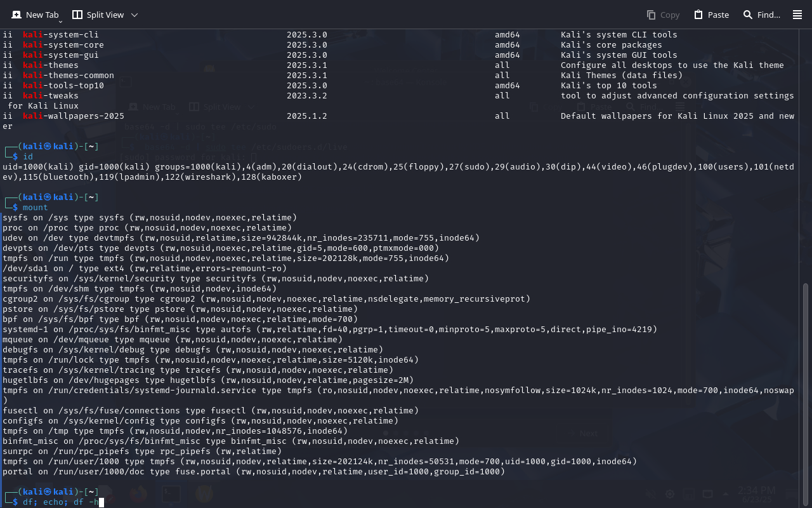Click the 'kali-wallpapers-2025' package name

(74, 116)
